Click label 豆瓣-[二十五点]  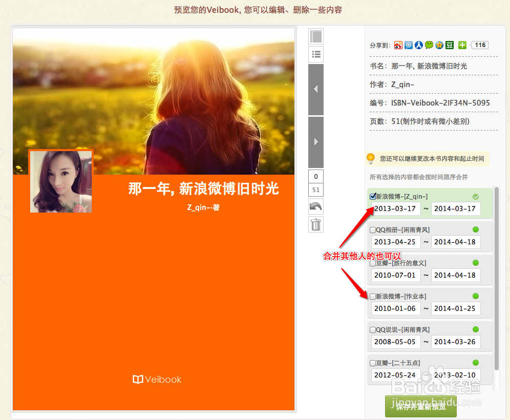(x=398, y=363)
